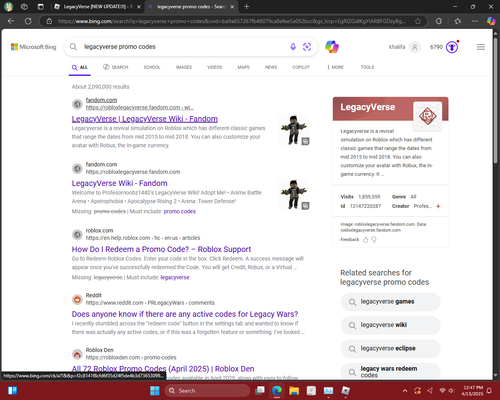Open the tab actions menu icon
500x400 pixels.
coord(41,6)
